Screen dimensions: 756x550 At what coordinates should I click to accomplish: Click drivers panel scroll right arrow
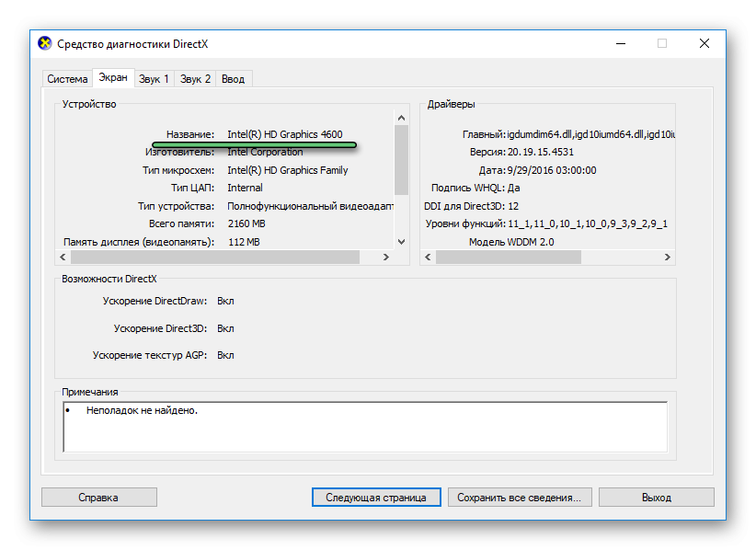coord(668,257)
